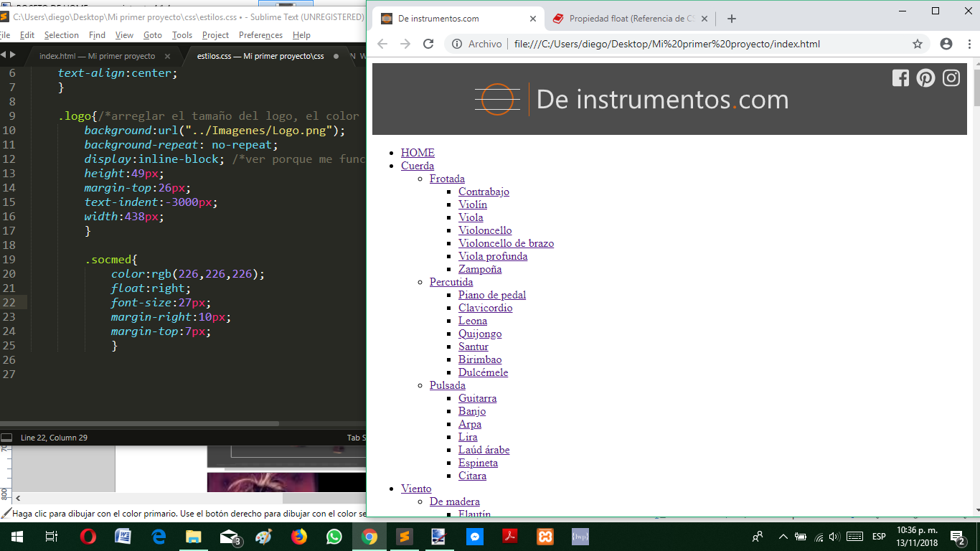Close the Propiedad float tab
Image resolution: width=980 pixels, height=551 pixels.
(x=705, y=19)
